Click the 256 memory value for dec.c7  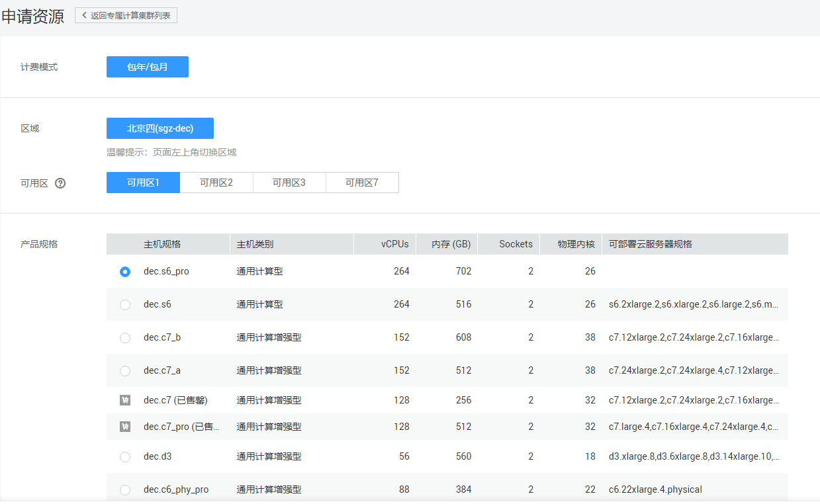[463, 400]
